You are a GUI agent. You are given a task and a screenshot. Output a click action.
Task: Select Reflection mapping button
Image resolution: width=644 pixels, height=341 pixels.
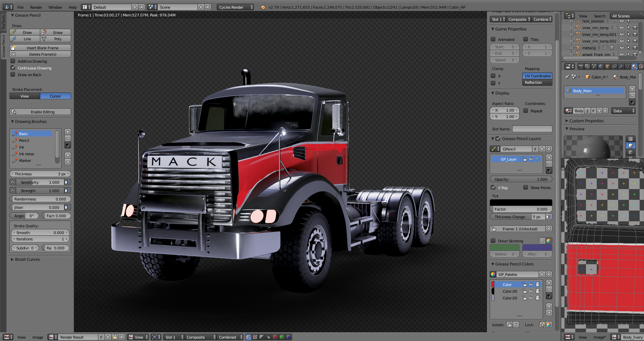point(537,82)
